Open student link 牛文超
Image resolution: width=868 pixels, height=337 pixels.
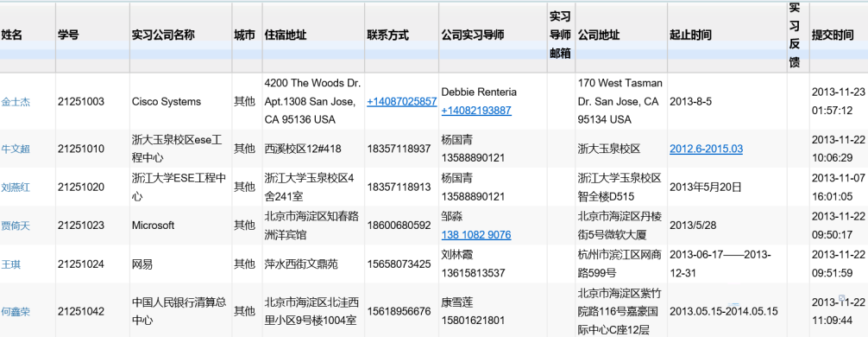coord(16,149)
